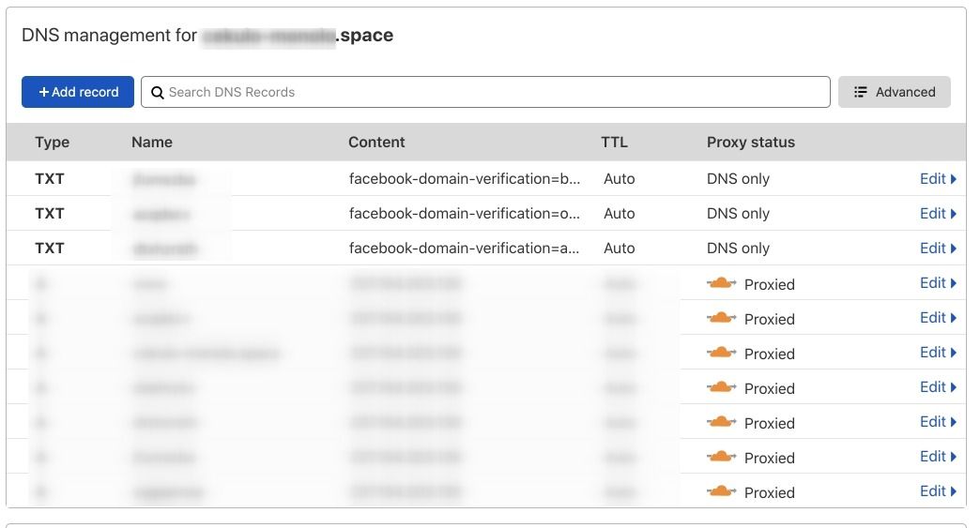This screenshot has width=980, height=528.
Task: Click the orange cloud icon in first Proxied row
Action: pos(721,283)
